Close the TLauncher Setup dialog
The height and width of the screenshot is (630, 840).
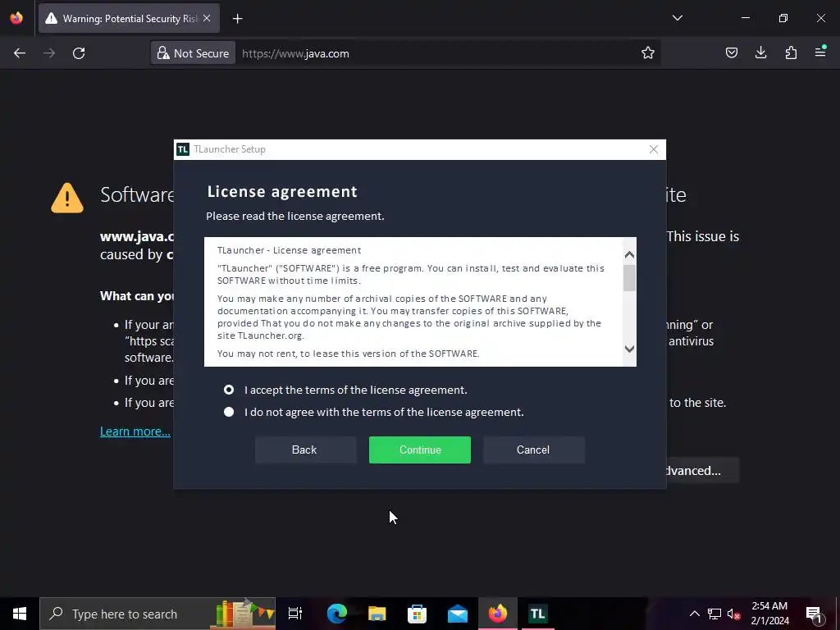tap(654, 149)
